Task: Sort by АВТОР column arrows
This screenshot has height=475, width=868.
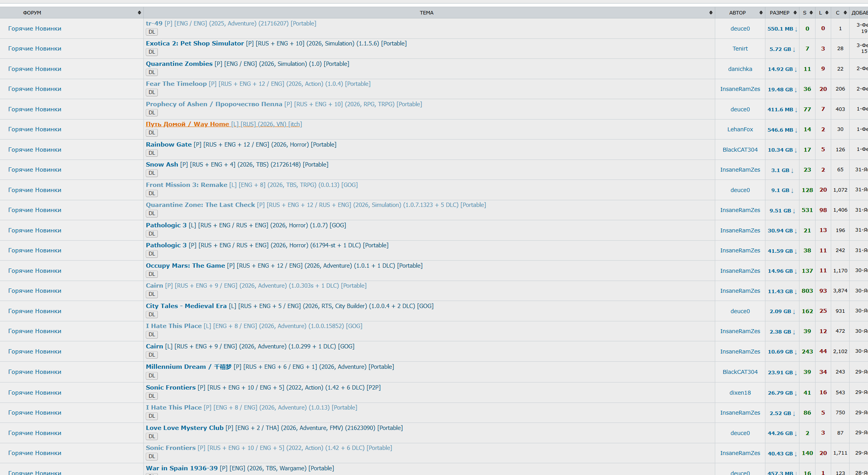Action: [x=761, y=13]
